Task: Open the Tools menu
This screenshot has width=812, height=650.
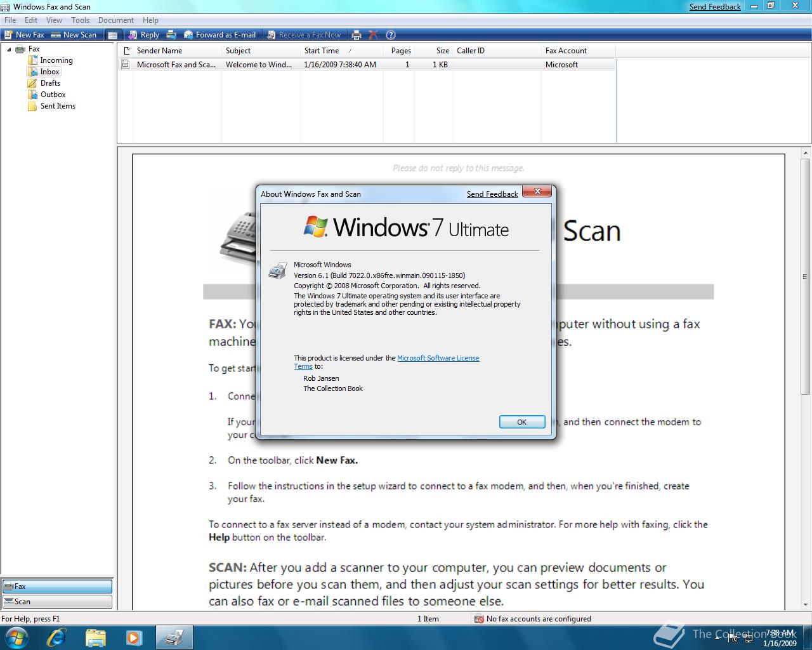Action: pos(81,20)
